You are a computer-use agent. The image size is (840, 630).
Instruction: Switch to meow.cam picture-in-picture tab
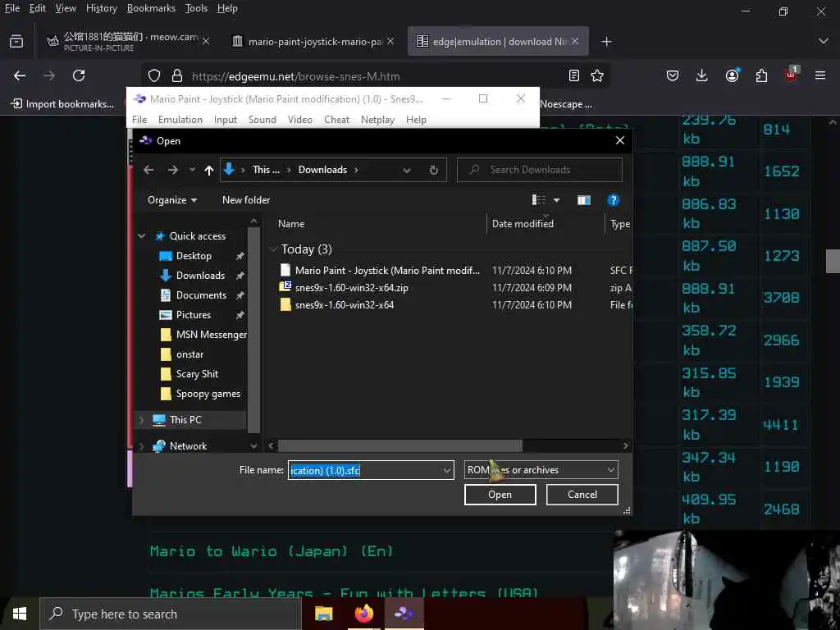[127, 41]
